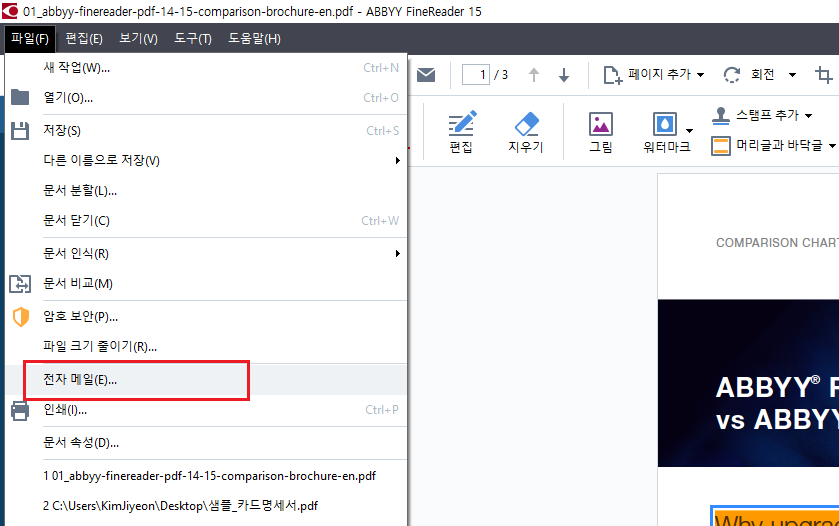Choose 새 작업(W)... menu item

tap(206, 68)
